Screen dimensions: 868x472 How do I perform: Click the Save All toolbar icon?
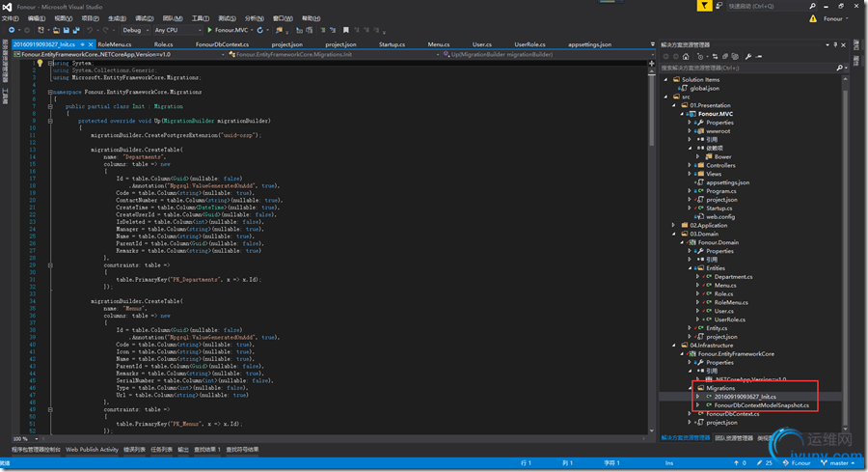point(75,30)
